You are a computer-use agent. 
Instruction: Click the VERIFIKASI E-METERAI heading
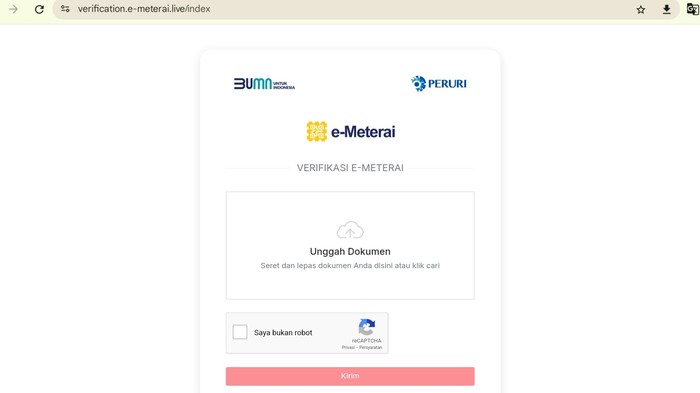tap(350, 168)
